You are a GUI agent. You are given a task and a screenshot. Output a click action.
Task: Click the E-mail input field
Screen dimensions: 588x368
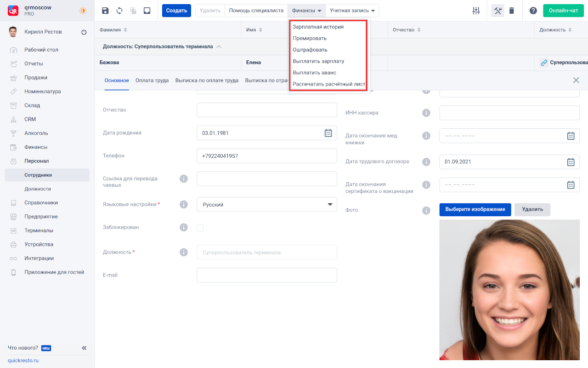click(x=267, y=275)
